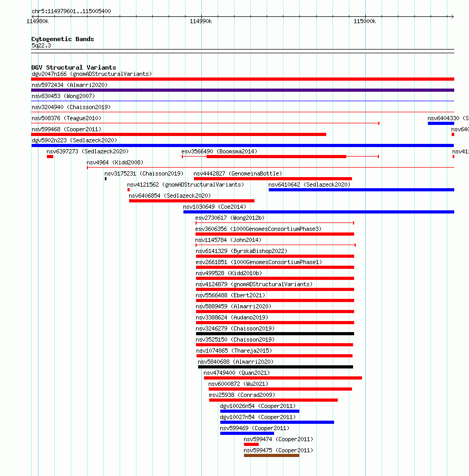
Task: Open the esv25938 Conrad2009 label
Action: (242, 395)
